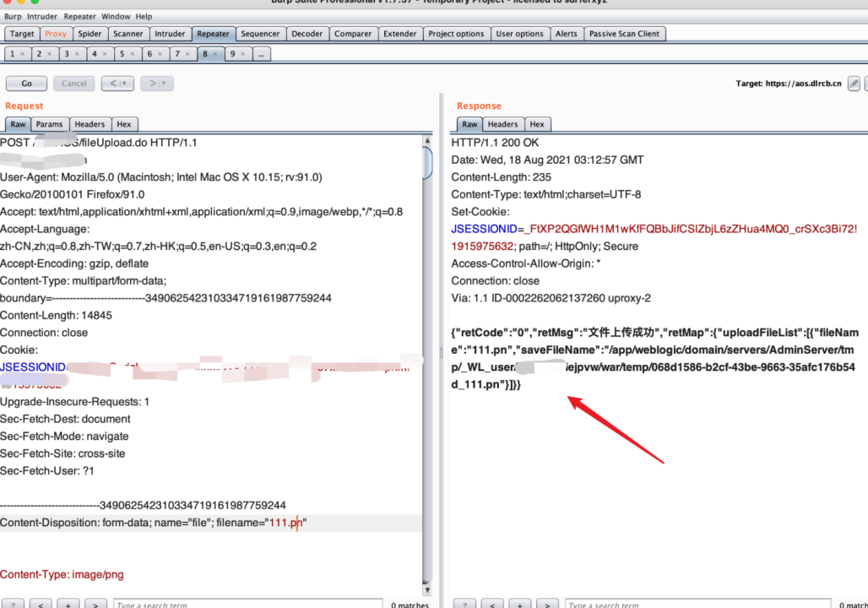Switch Request view to Hex tab

tap(124, 124)
